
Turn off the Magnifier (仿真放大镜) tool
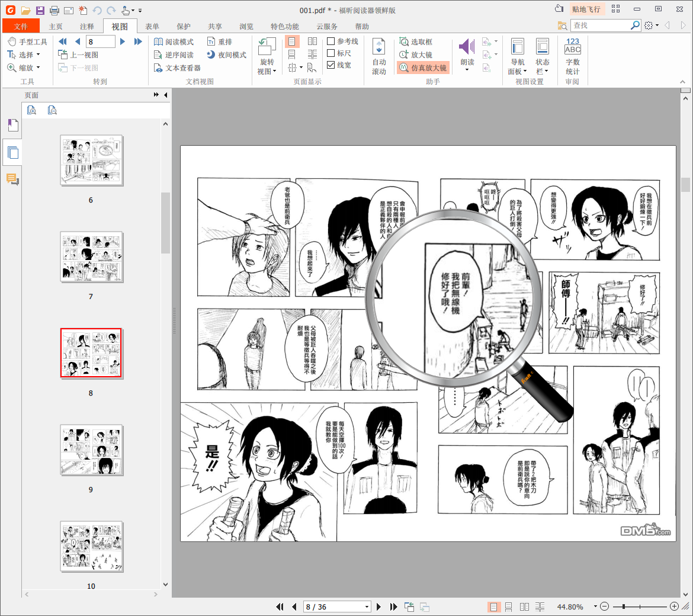(423, 68)
